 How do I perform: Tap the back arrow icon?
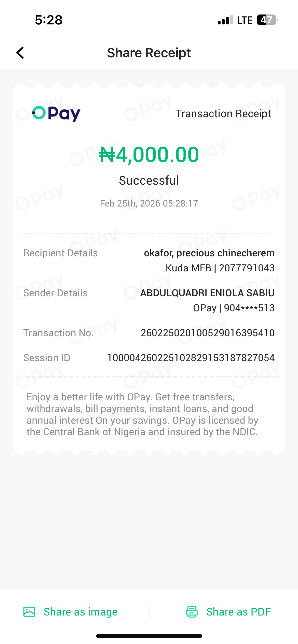20,53
